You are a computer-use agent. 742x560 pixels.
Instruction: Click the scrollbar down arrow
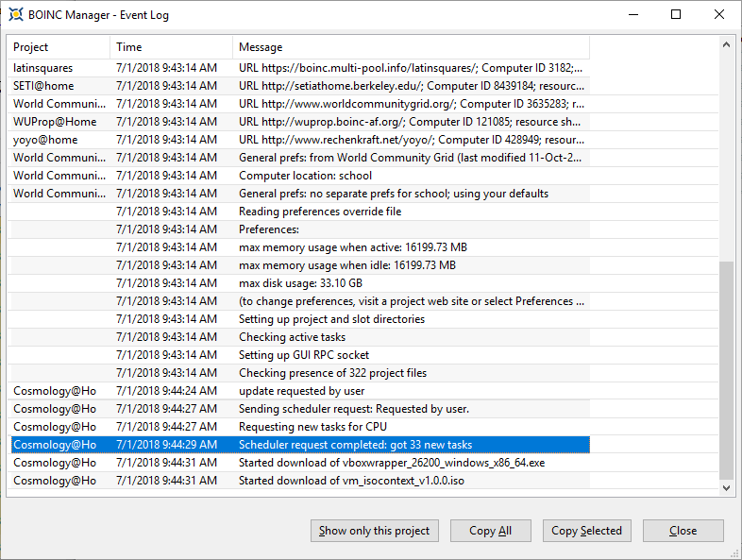[x=726, y=487]
